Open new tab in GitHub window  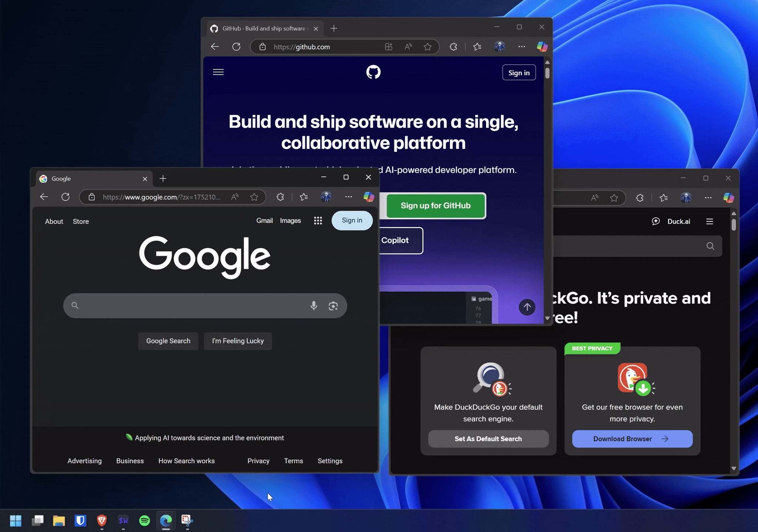(334, 29)
